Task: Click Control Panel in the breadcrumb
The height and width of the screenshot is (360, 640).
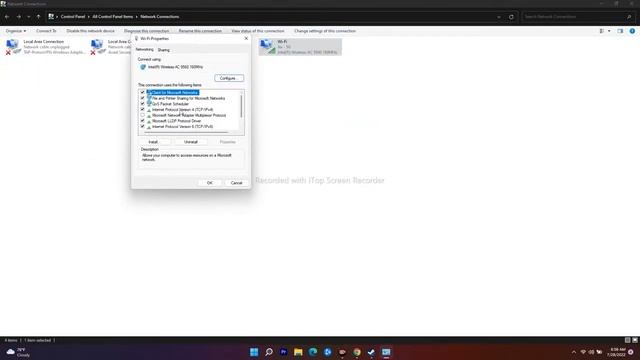Action: click(73, 17)
